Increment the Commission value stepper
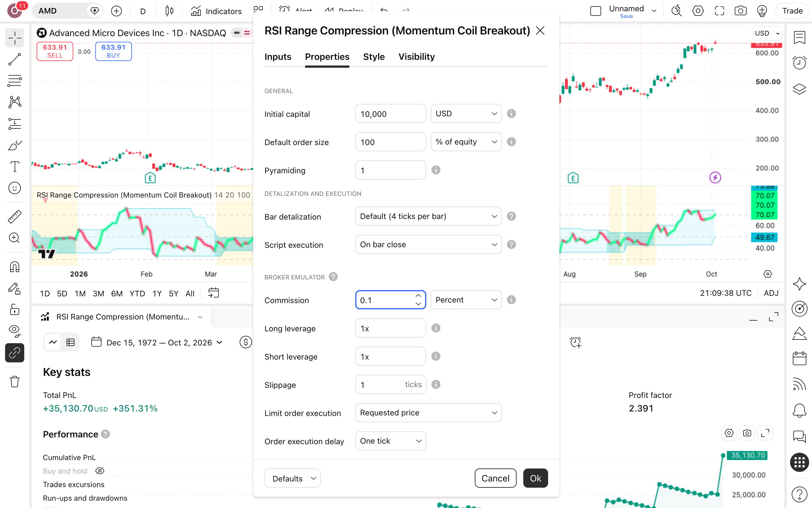 pyautogui.click(x=418, y=296)
